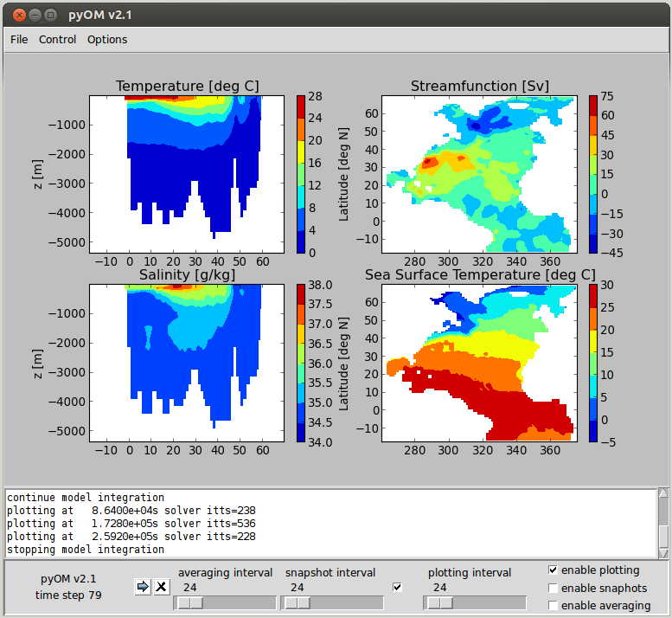Click the Streamfunction map plot
The height and width of the screenshot is (618, 672).
(477, 174)
